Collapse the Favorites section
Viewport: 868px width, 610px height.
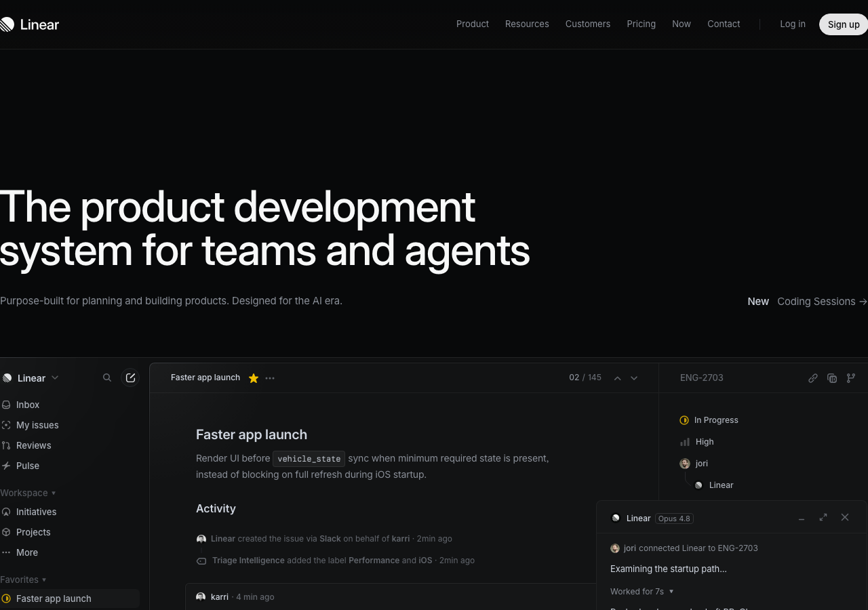click(23, 579)
